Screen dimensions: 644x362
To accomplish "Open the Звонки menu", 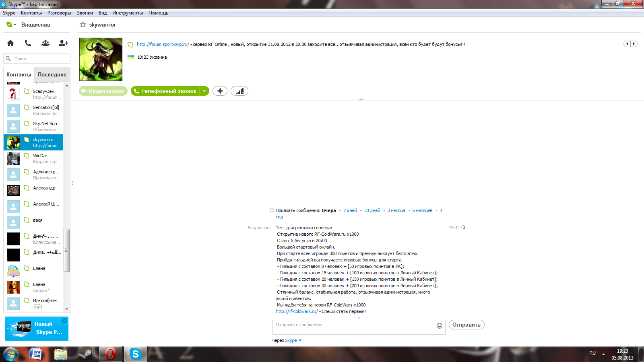I will 85,13.
